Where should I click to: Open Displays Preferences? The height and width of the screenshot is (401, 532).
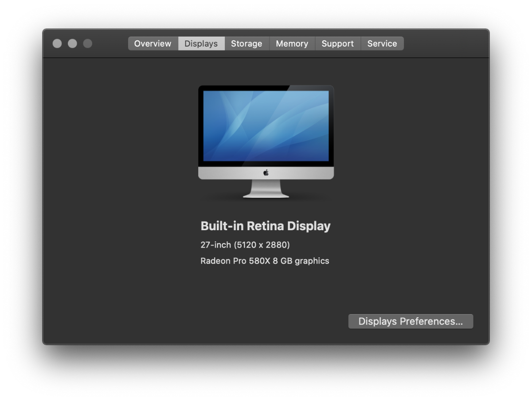[x=411, y=322]
